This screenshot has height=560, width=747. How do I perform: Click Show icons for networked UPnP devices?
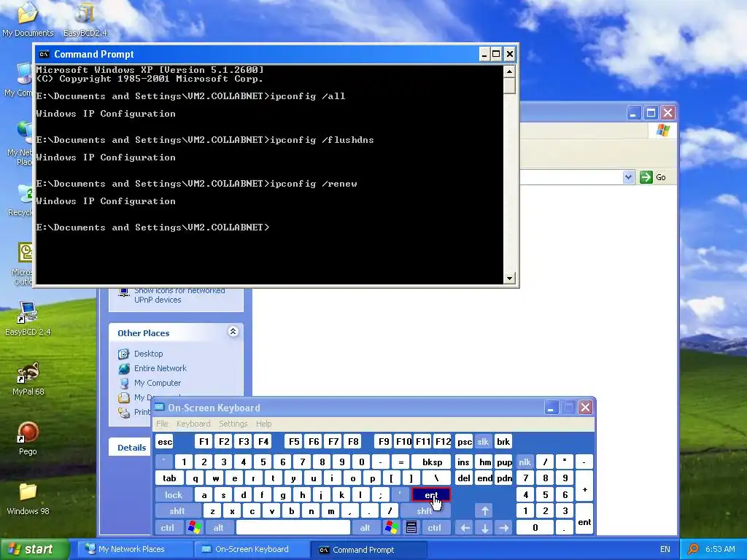179,295
